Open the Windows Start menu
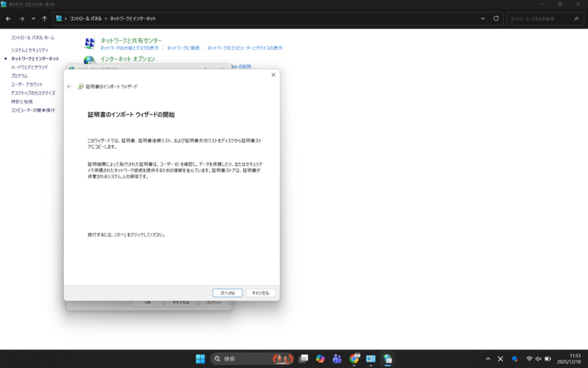 tap(200, 358)
